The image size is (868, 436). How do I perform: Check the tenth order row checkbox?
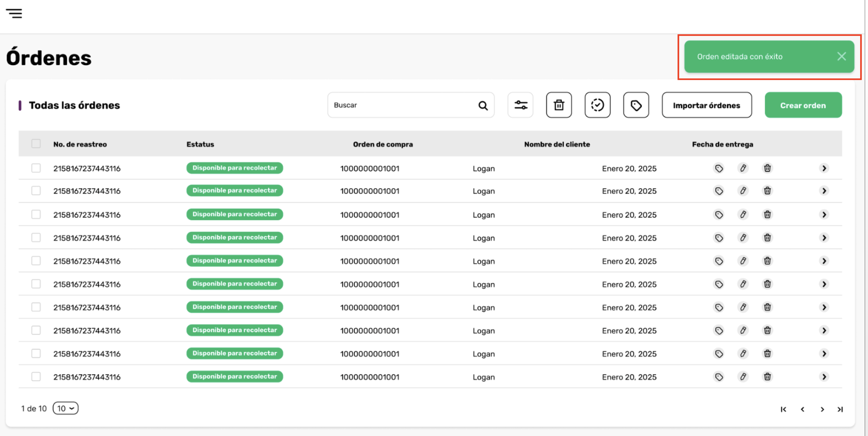click(x=36, y=377)
